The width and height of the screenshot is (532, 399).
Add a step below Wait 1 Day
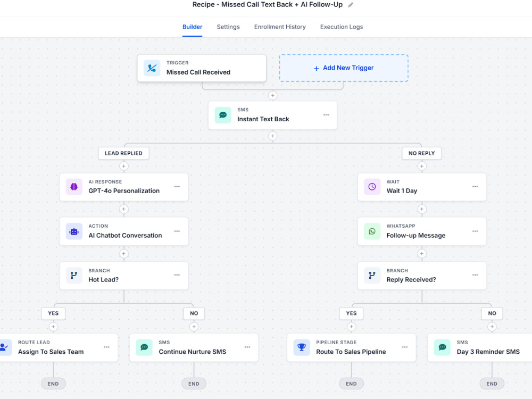(421, 209)
